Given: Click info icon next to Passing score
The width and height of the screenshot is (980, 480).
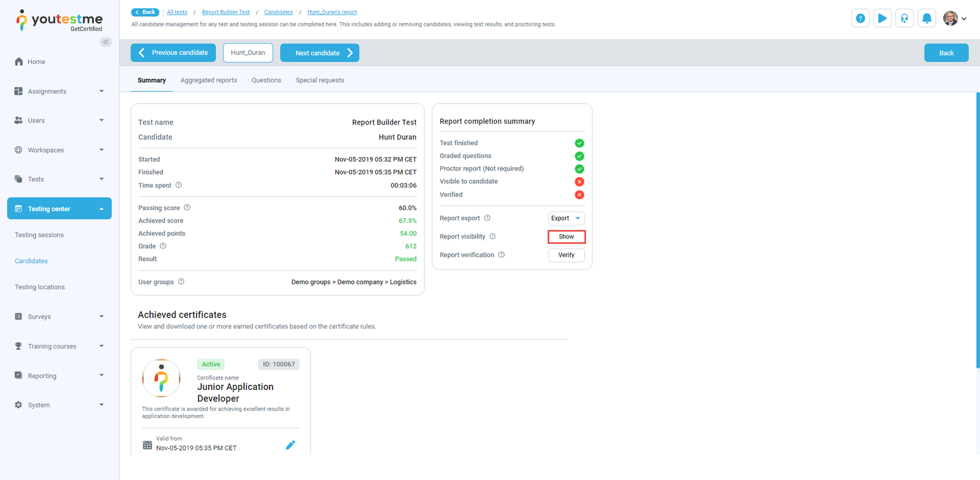Looking at the screenshot, I should point(187,208).
